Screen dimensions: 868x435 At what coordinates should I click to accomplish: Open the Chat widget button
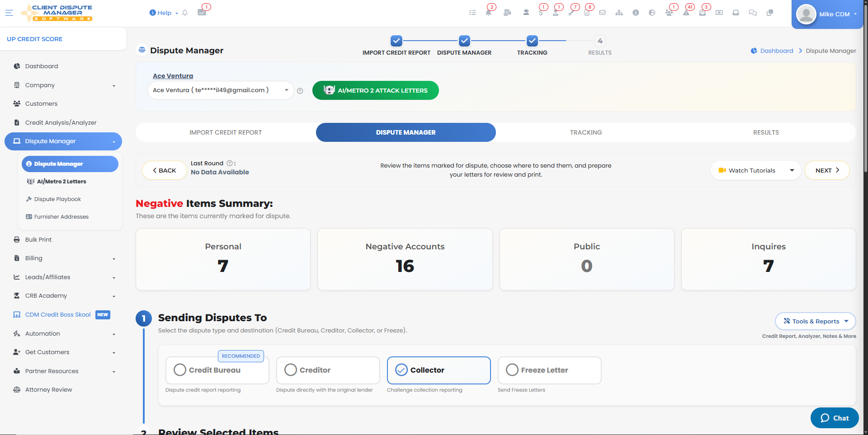point(835,418)
